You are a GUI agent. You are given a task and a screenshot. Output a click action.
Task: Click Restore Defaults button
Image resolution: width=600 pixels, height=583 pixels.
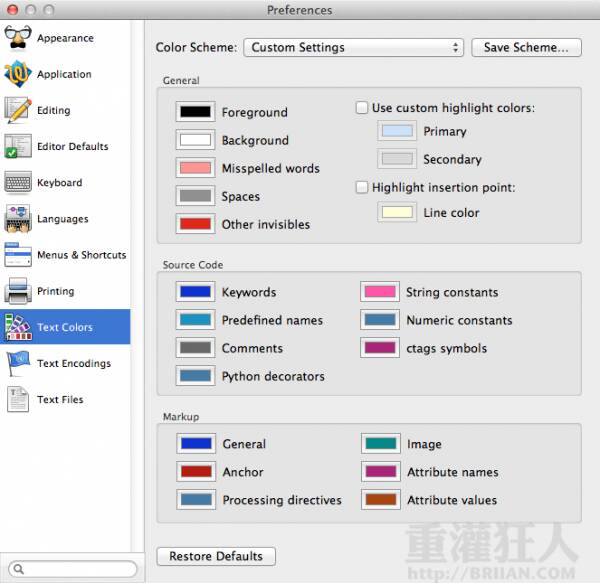(x=216, y=556)
